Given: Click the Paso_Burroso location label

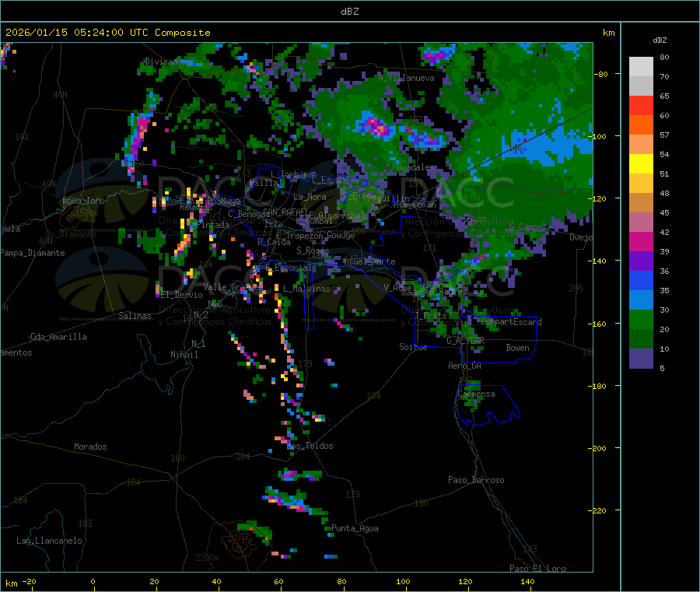Looking at the screenshot, I should pyautogui.click(x=476, y=480).
